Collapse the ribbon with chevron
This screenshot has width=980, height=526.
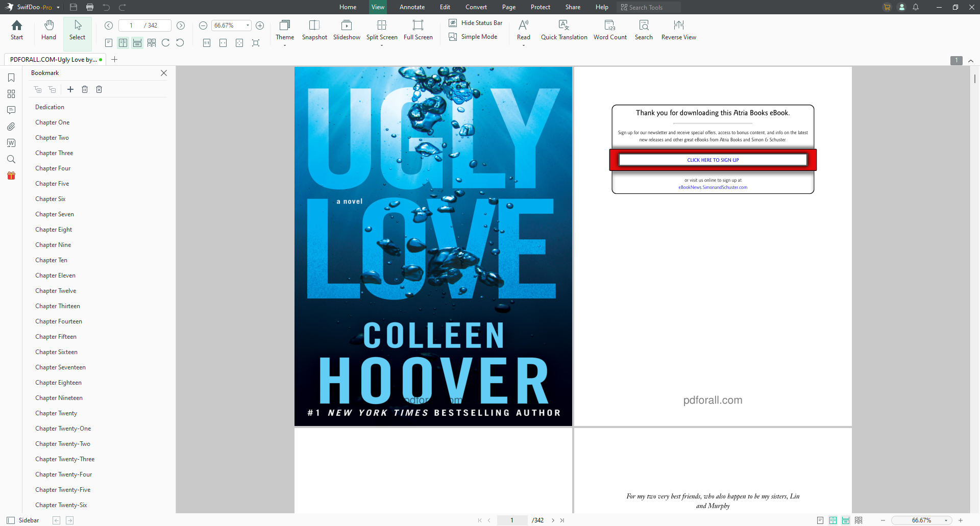click(x=971, y=61)
